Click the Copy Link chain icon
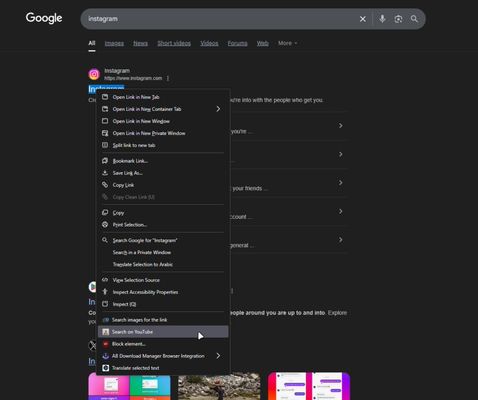Image resolution: width=478 pixels, height=400 pixels. tap(105, 185)
